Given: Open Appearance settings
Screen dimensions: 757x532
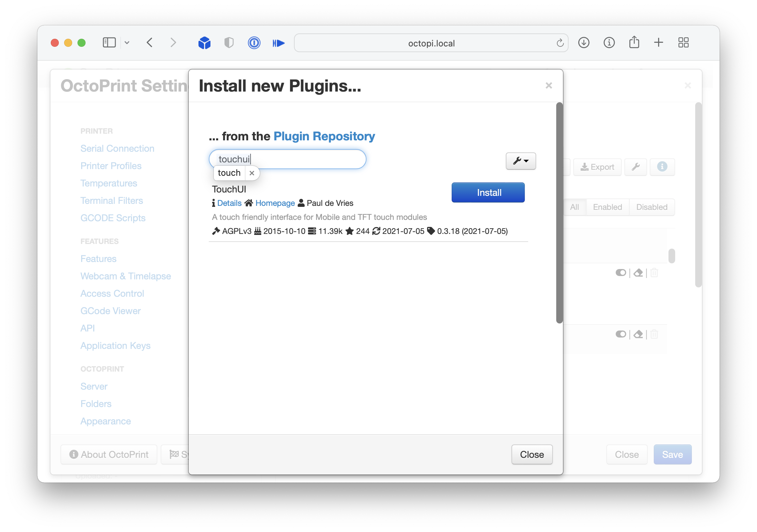Looking at the screenshot, I should 106,421.
